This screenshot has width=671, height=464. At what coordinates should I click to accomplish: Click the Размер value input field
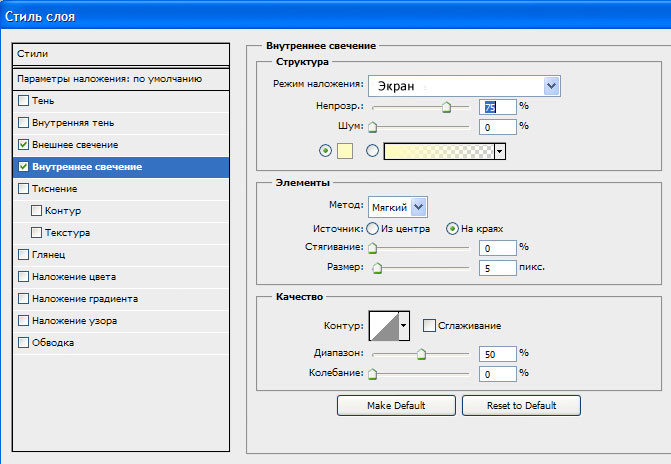coord(498,268)
